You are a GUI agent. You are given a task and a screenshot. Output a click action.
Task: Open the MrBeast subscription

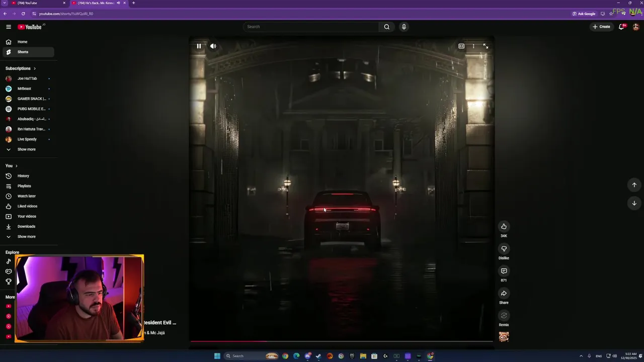point(28,88)
